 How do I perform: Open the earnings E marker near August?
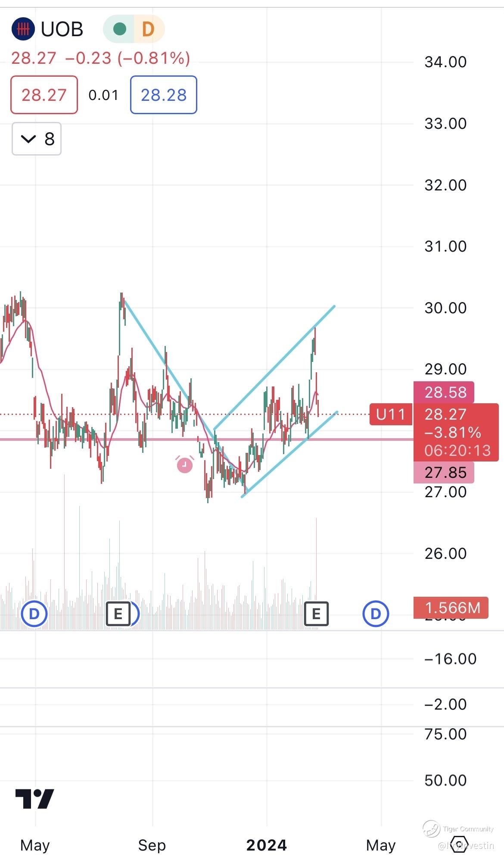click(118, 614)
